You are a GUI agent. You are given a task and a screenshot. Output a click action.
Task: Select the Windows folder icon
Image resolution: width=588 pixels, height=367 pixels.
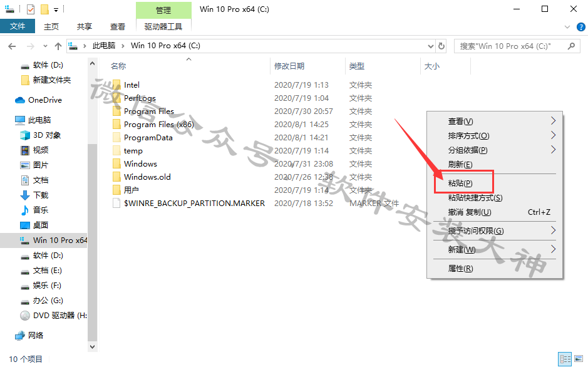click(116, 163)
